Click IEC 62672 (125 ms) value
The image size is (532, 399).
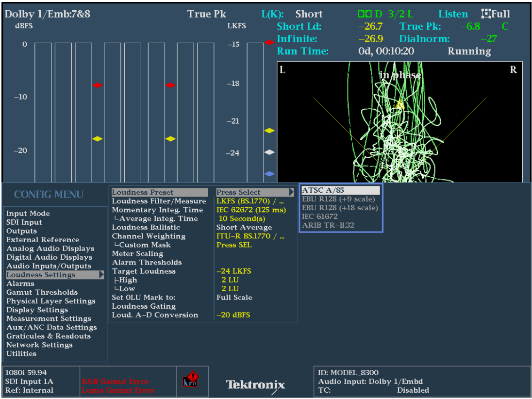click(251, 210)
